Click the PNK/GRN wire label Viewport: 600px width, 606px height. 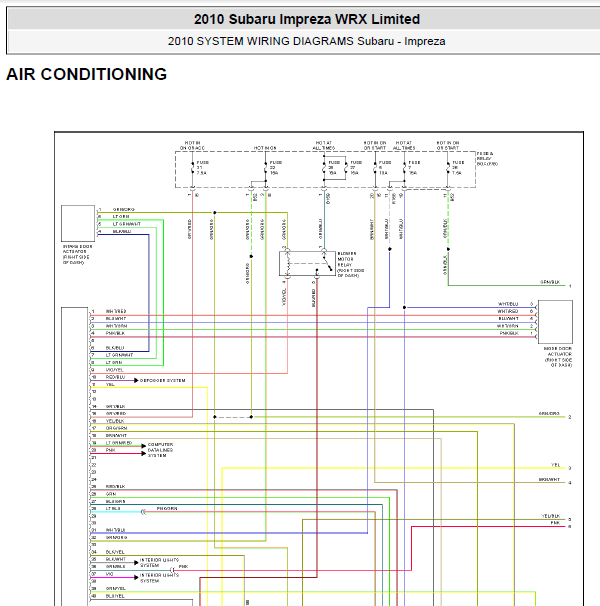(x=167, y=508)
